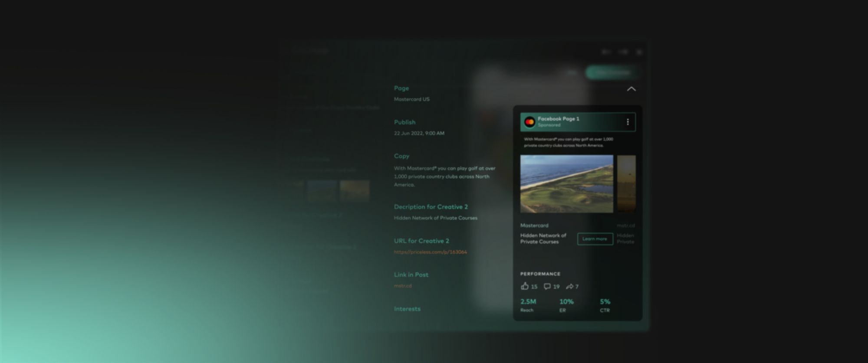Click the thumbs-up like icon
868x363 pixels.
click(x=525, y=286)
